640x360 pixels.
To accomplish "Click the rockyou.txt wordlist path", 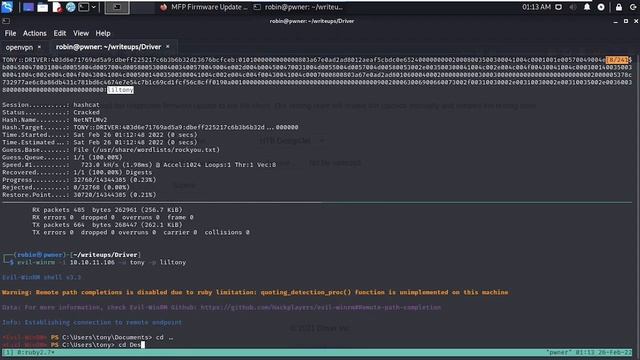I will [x=157, y=150].
